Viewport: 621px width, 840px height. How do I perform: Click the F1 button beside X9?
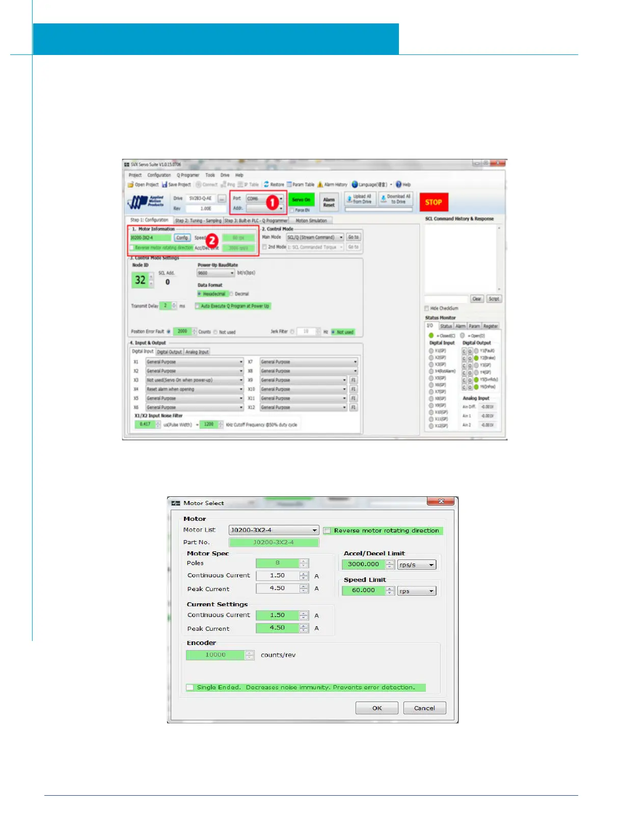[354, 380]
